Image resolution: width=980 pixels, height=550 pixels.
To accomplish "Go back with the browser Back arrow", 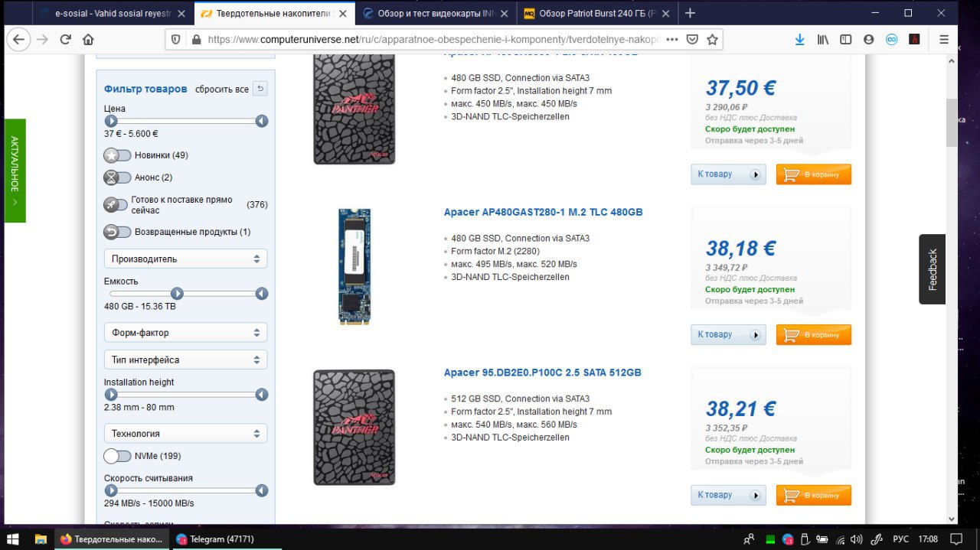I will point(18,40).
